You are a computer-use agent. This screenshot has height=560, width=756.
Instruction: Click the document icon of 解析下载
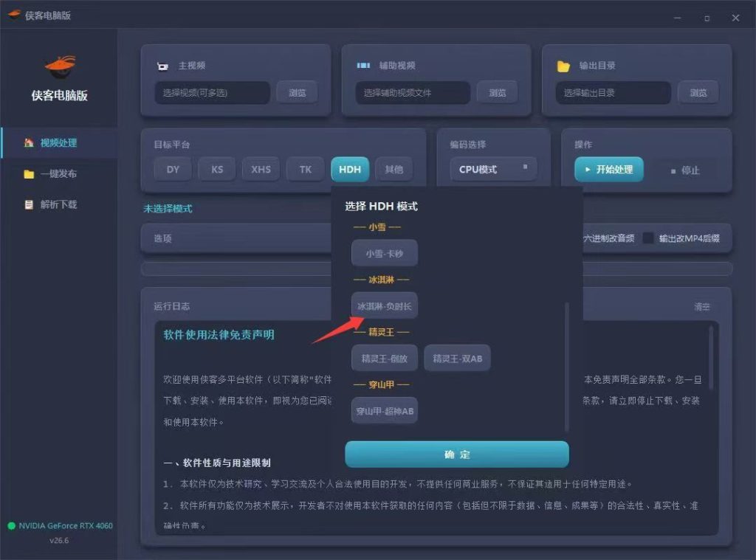(29, 204)
